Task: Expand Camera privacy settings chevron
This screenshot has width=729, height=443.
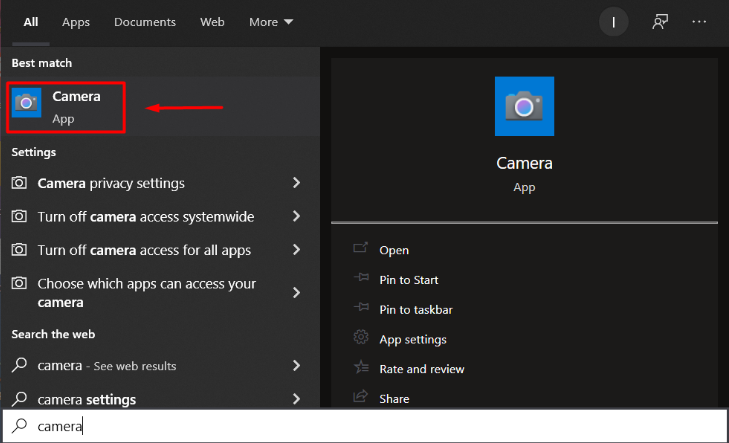Action: [296, 183]
